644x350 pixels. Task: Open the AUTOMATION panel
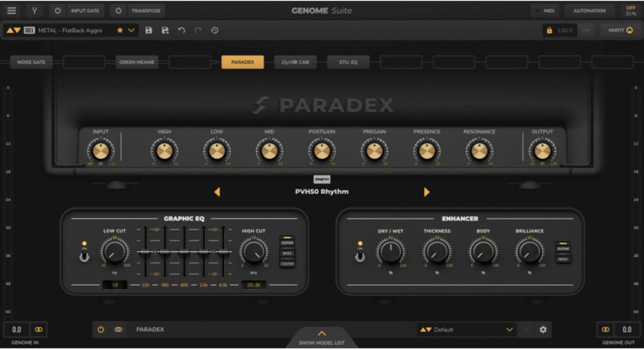pos(590,11)
